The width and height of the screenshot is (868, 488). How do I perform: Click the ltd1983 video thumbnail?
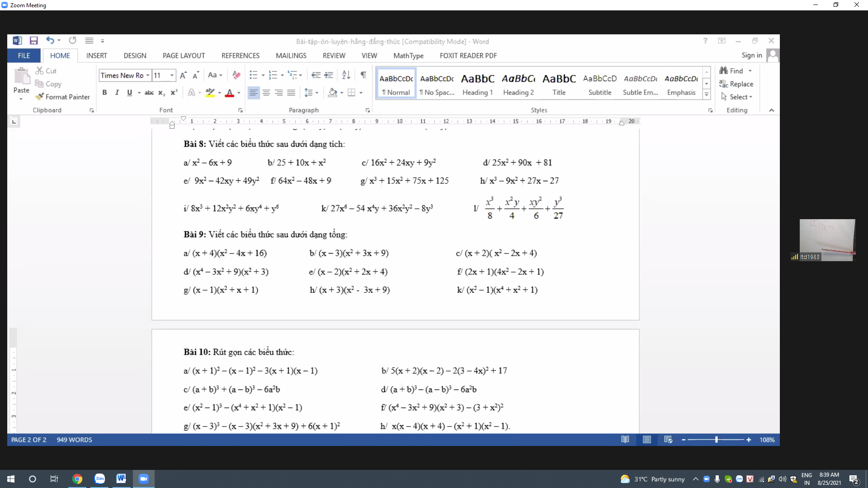pos(827,239)
